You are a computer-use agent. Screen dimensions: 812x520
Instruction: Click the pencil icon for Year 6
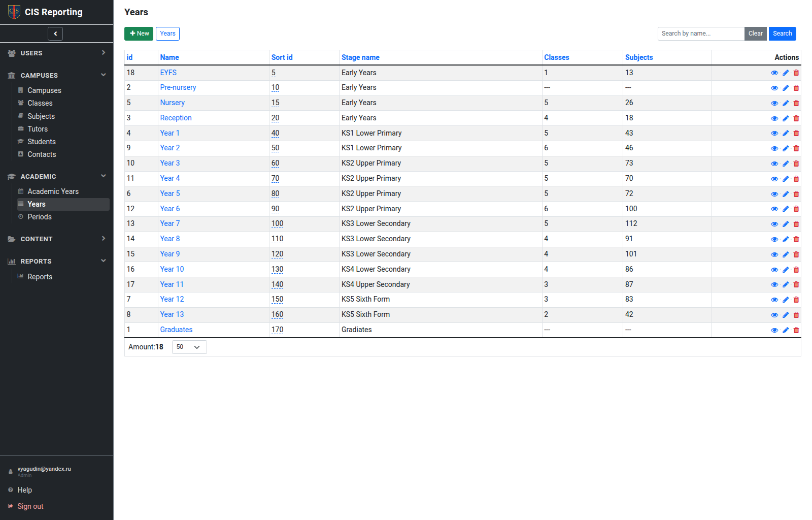tap(786, 209)
